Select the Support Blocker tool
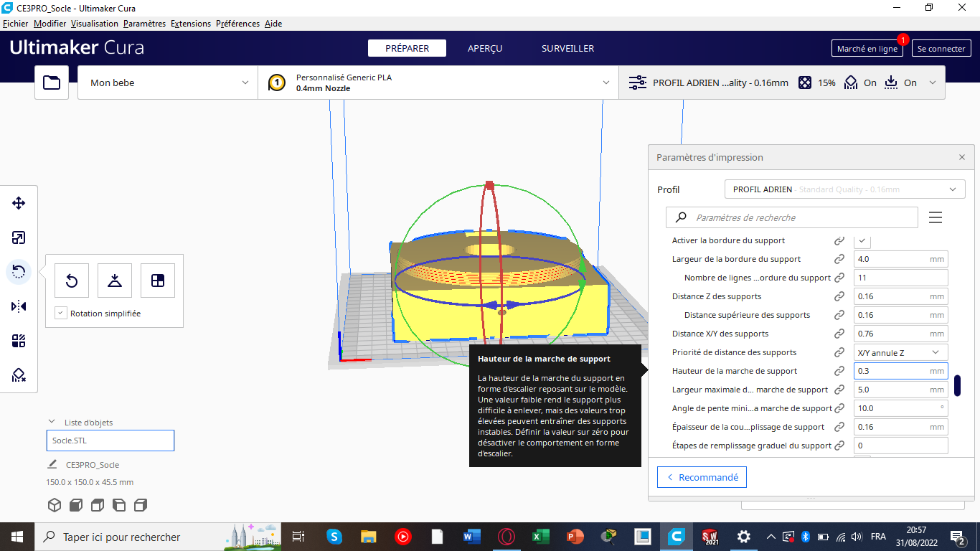The image size is (980, 551). (19, 375)
